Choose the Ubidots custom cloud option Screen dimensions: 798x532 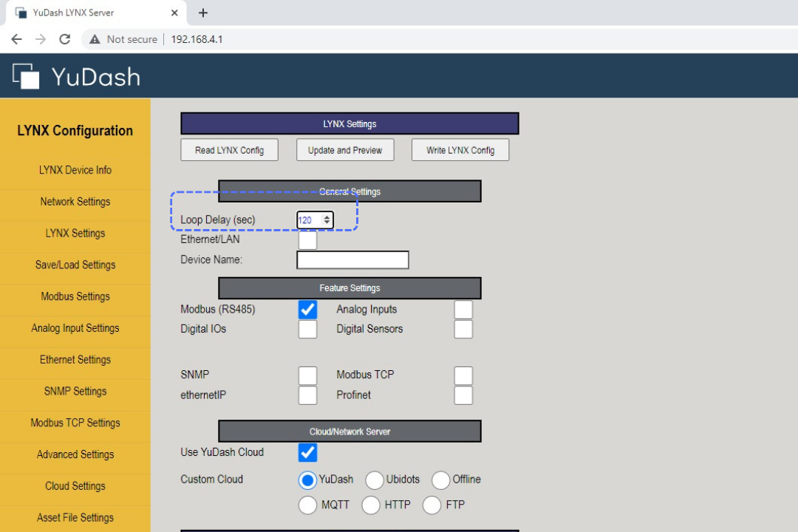[x=375, y=480]
